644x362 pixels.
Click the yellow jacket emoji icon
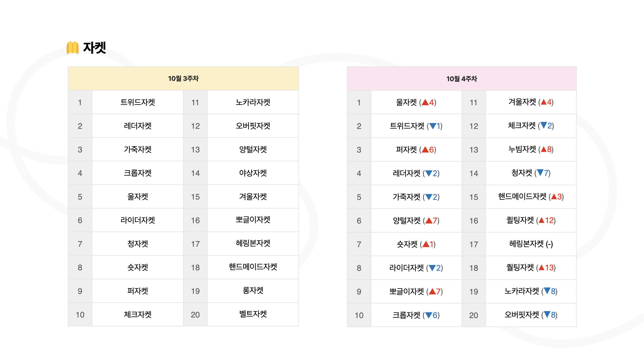click(72, 48)
